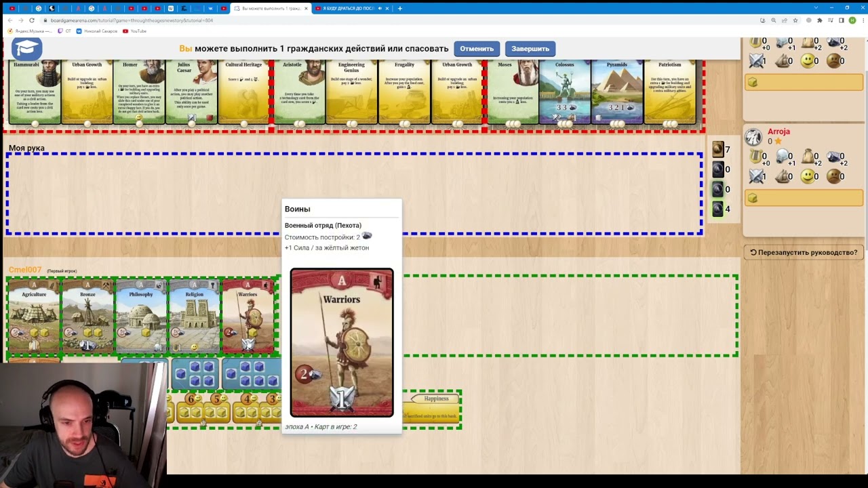Click the Завершить button

click(530, 49)
